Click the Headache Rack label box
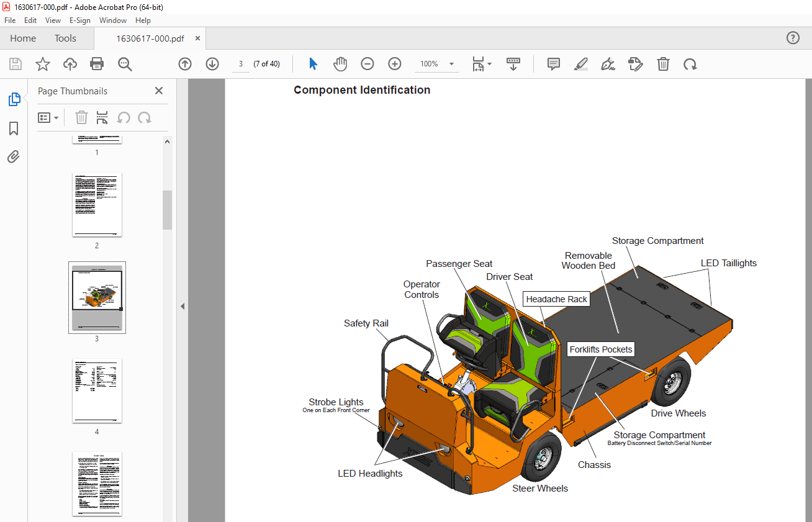Viewport: 812px width, 522px height. click(x=556, y=299)
